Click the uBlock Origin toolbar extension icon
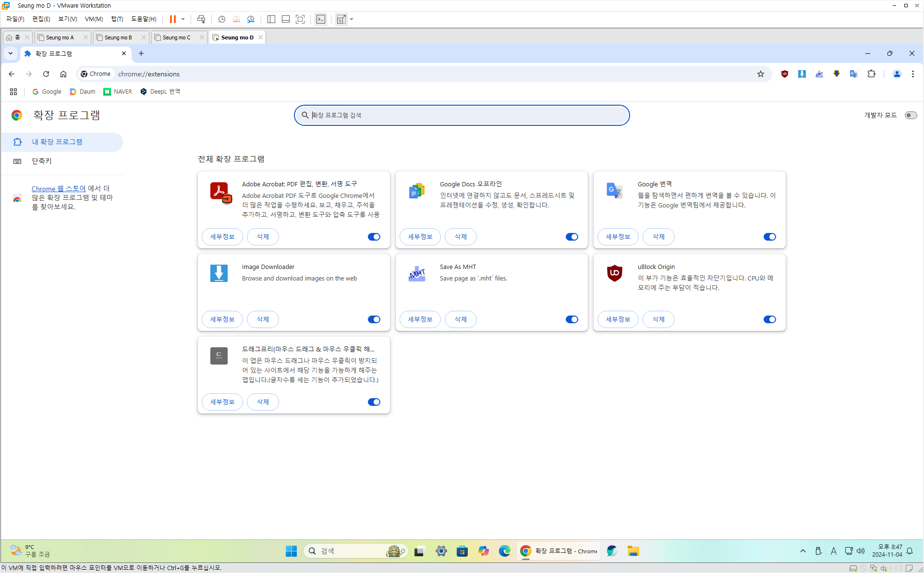Viewport: 924px width, 573px height. point(785,74)
